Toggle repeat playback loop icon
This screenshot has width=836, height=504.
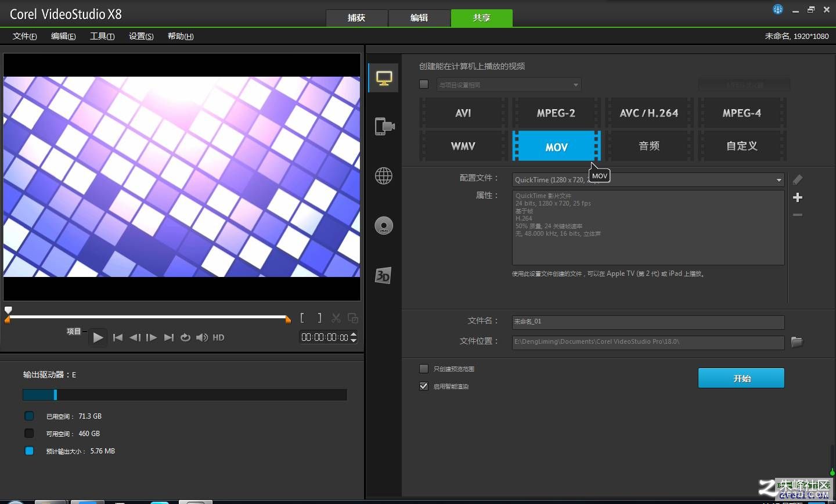(x=185, y=337)
